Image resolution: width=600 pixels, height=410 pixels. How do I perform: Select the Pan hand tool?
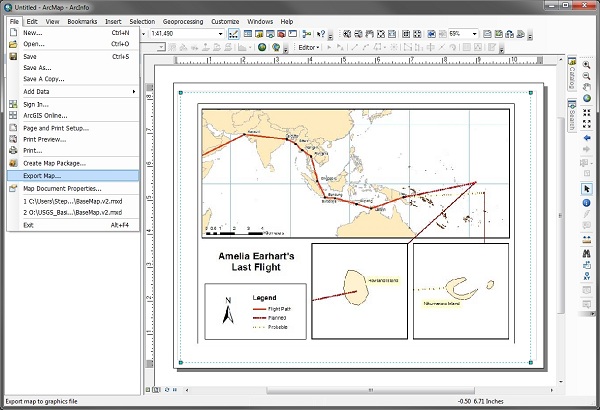click(x=587, y=87)
